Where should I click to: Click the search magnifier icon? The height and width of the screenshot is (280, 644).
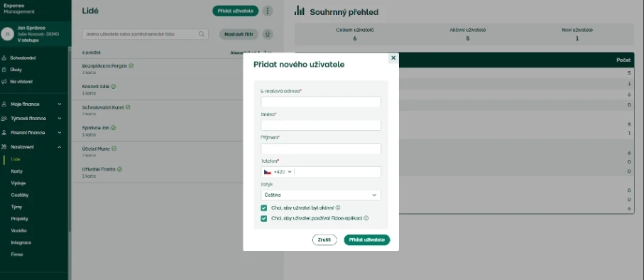tap(202, 34)
